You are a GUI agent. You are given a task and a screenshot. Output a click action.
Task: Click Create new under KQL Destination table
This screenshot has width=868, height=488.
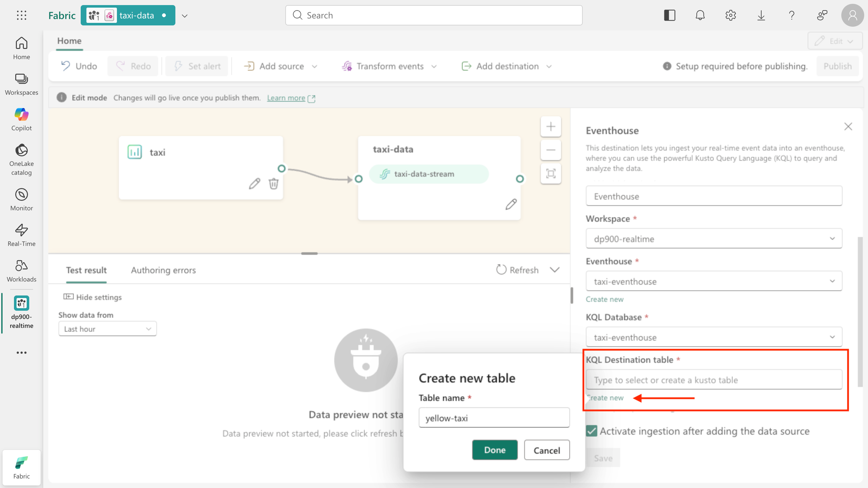(x=605, y=398)
